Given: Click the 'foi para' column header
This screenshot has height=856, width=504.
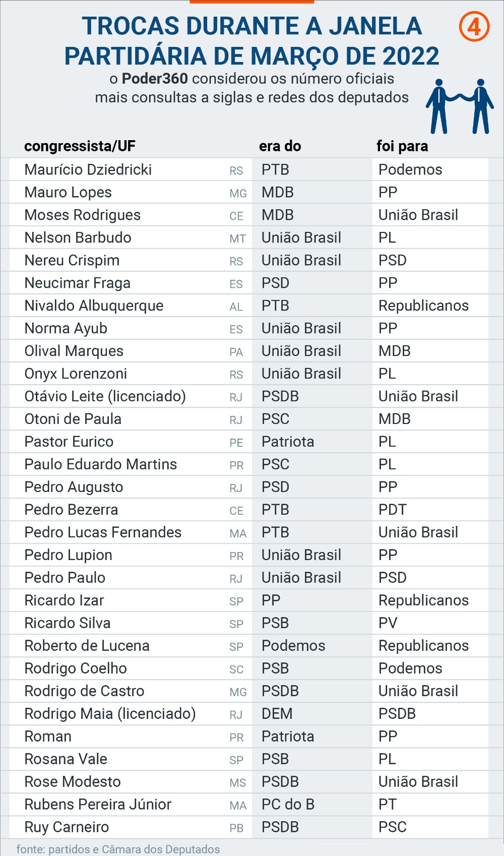Looking at the screenshot, I should (x=402, y=146).
